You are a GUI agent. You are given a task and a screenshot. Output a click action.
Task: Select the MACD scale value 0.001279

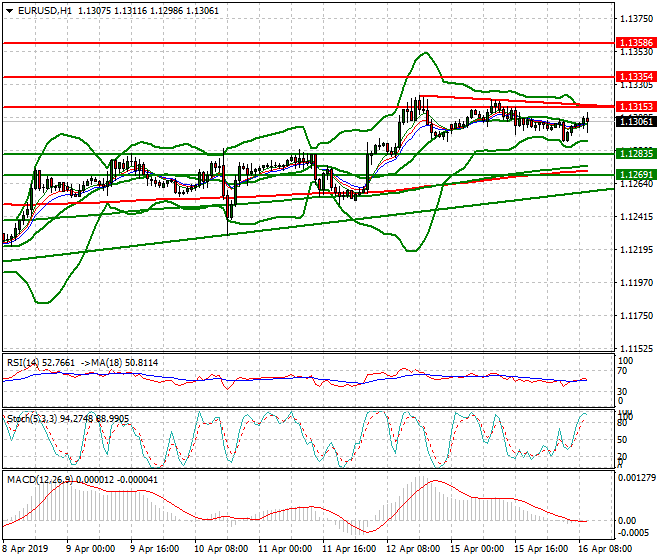(636, 478)
